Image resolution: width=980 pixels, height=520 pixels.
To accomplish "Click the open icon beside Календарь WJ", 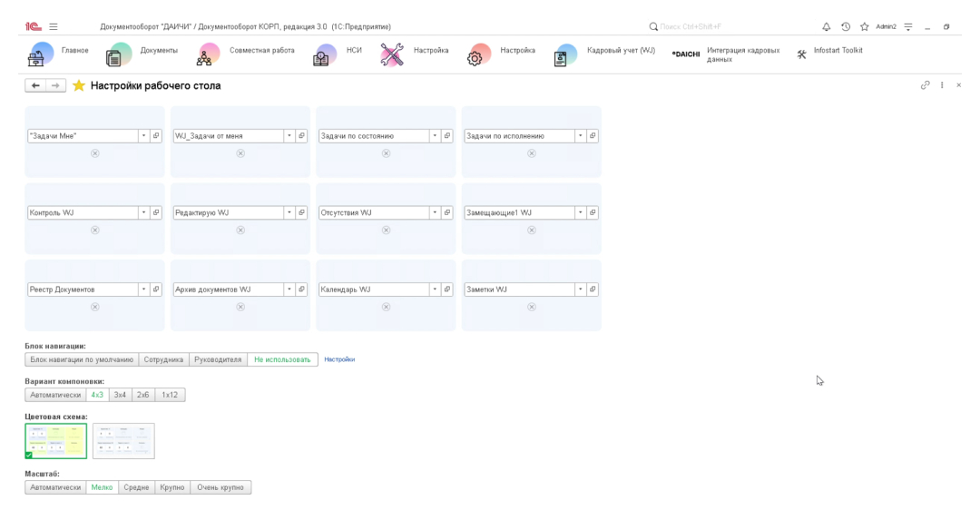I will pyautogui.click(x=446, y=289).
